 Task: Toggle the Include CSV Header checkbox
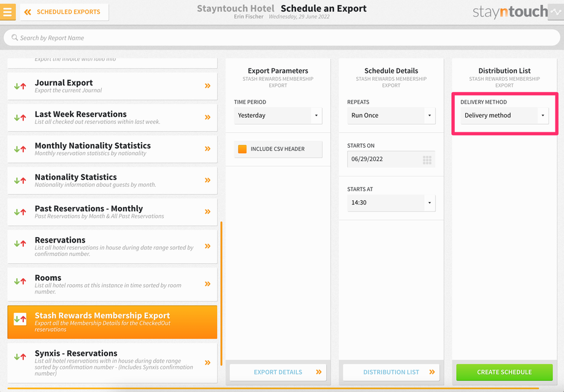coord(242,149)
